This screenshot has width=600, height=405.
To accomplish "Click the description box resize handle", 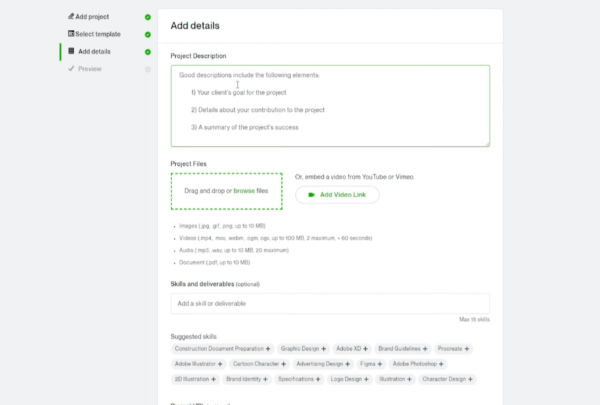I will click(x=487, y=144).
